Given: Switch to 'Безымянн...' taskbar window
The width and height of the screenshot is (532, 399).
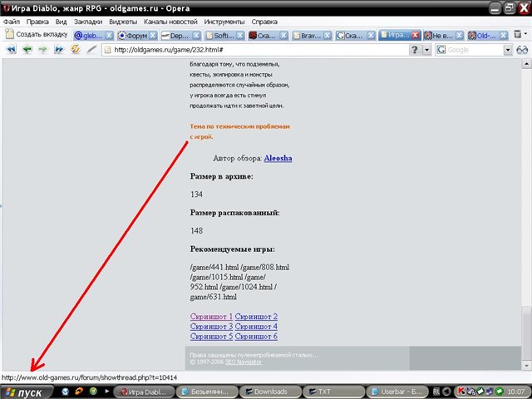Looking at the screenshot, I should pyautogui.click(x=206, y=392).
